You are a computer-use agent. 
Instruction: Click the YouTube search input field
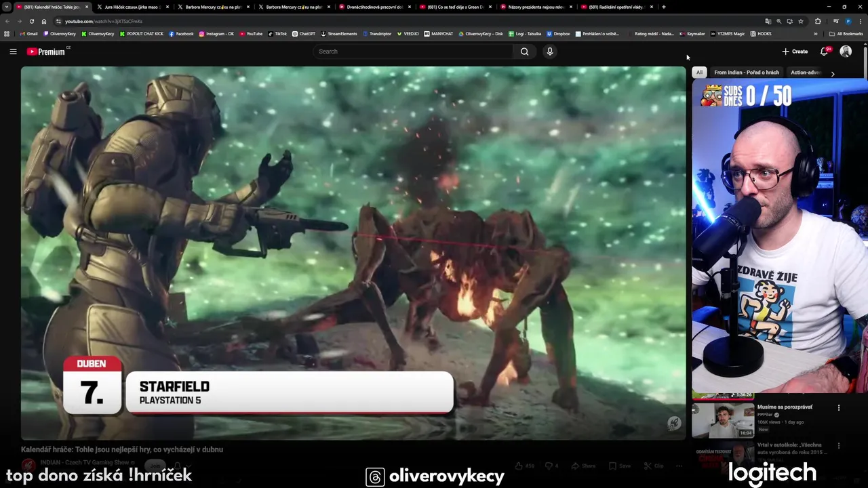[413, 52]
